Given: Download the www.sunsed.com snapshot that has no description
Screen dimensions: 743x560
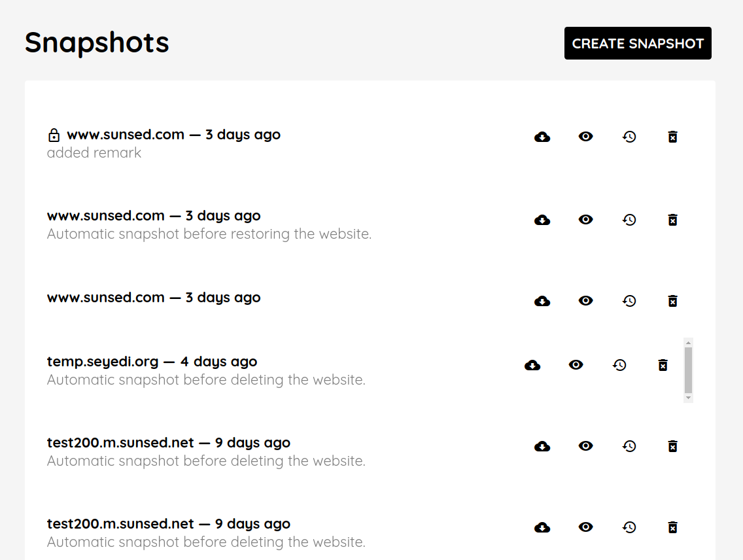Looking at the screenshot, I should pos(542,301).
